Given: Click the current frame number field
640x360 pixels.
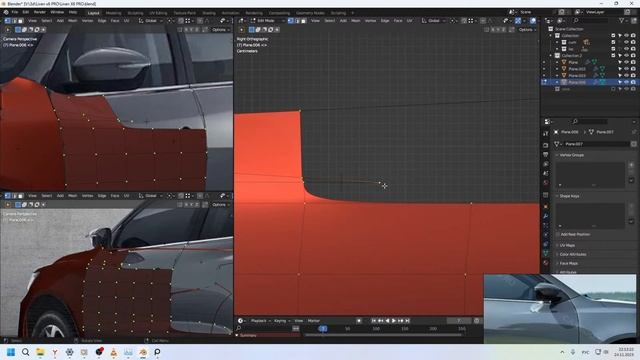Looking at the screenshot, I should pos(458,321).
